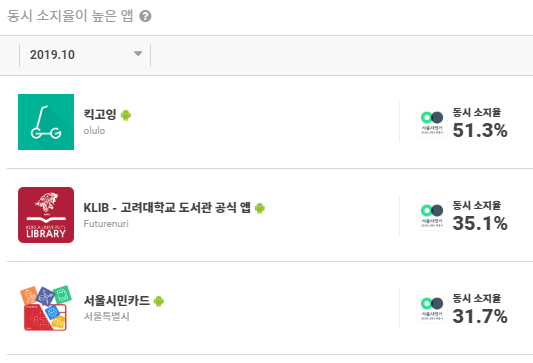Click the 서울특별시 developer name
This screenshot has height=363, width=533.
(x=106, y=317)
